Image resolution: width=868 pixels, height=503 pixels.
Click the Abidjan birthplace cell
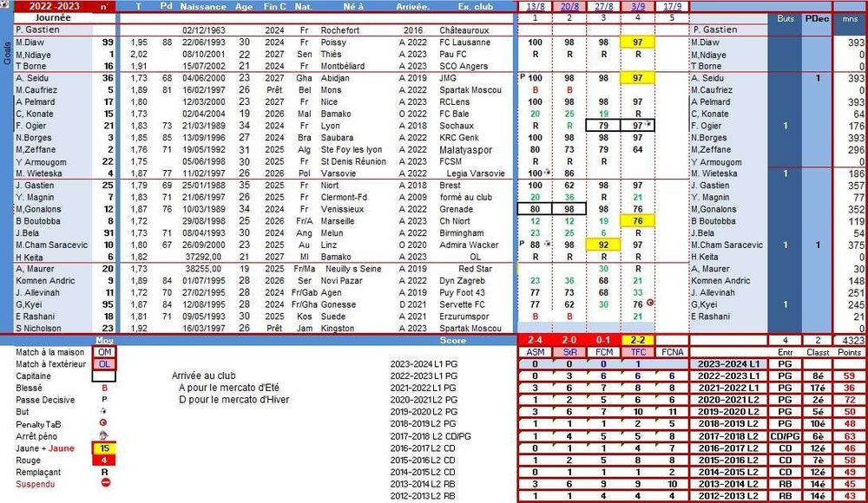[x=335, y=78]
